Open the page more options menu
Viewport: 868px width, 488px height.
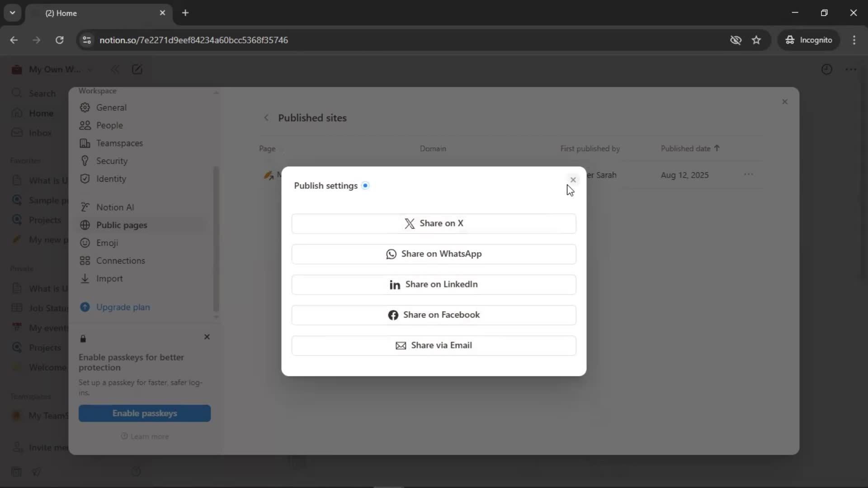coord(851,70)
